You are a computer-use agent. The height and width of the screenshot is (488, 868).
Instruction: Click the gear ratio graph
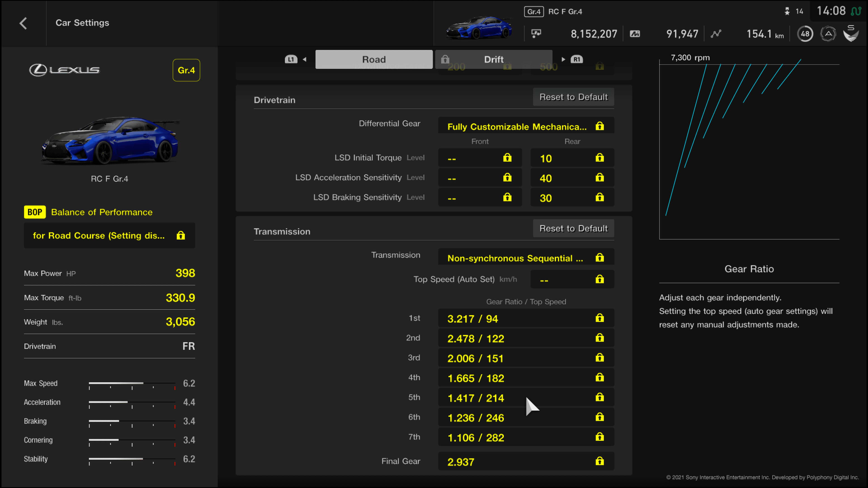[x=749, y=149]
